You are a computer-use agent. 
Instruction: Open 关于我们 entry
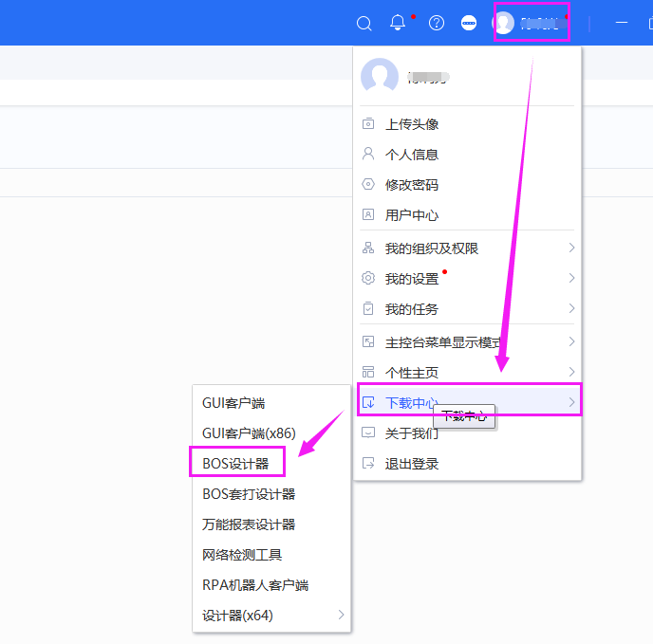click(412, 433)
